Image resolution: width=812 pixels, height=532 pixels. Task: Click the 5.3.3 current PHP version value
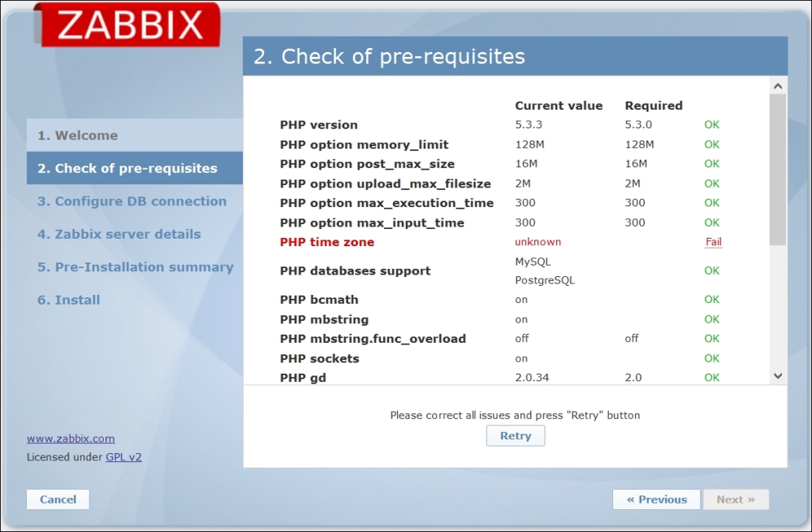pos(529,125)
